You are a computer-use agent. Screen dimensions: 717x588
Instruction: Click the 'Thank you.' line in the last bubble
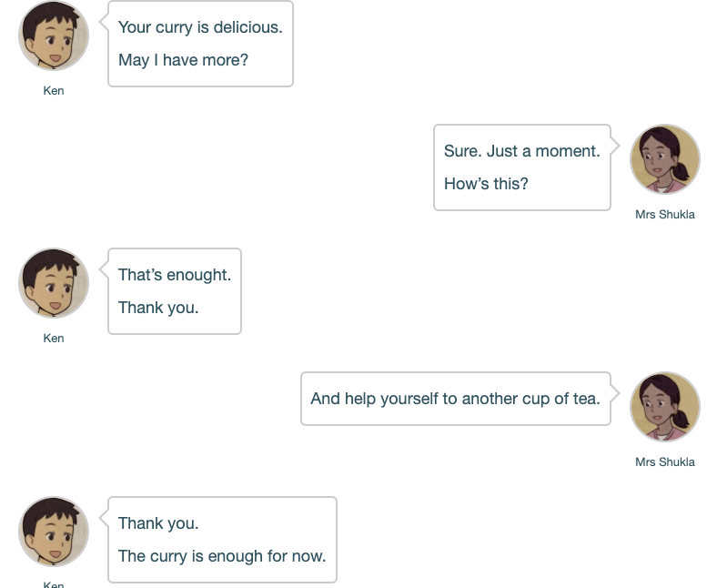tap(158, 523)
